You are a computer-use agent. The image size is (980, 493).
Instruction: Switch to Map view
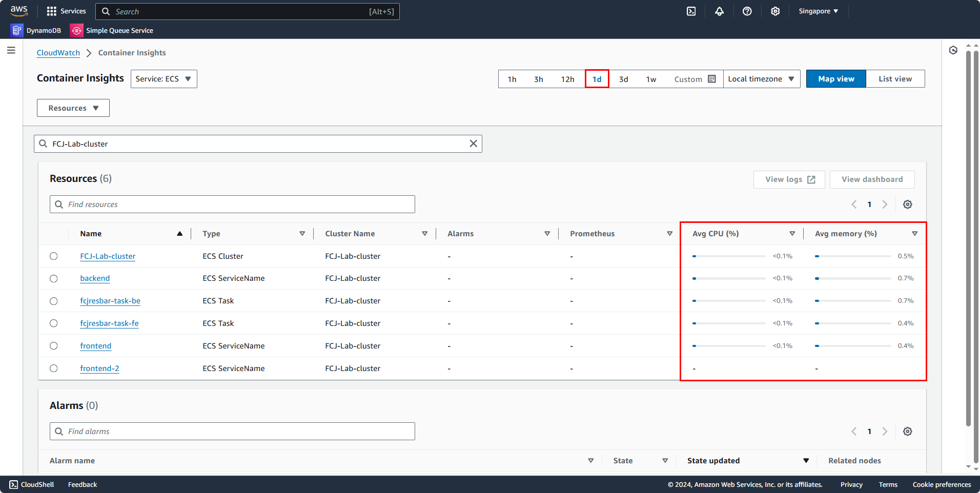(x=836, y=79)
